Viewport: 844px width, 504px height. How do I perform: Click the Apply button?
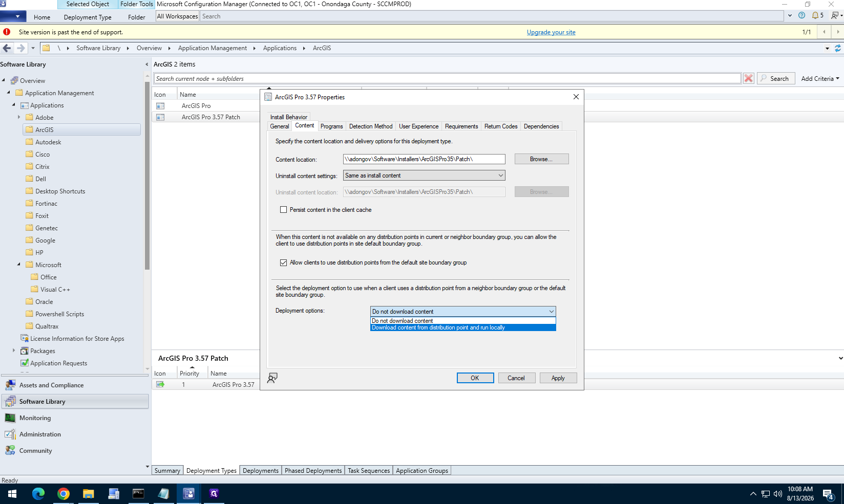[558, 378]
